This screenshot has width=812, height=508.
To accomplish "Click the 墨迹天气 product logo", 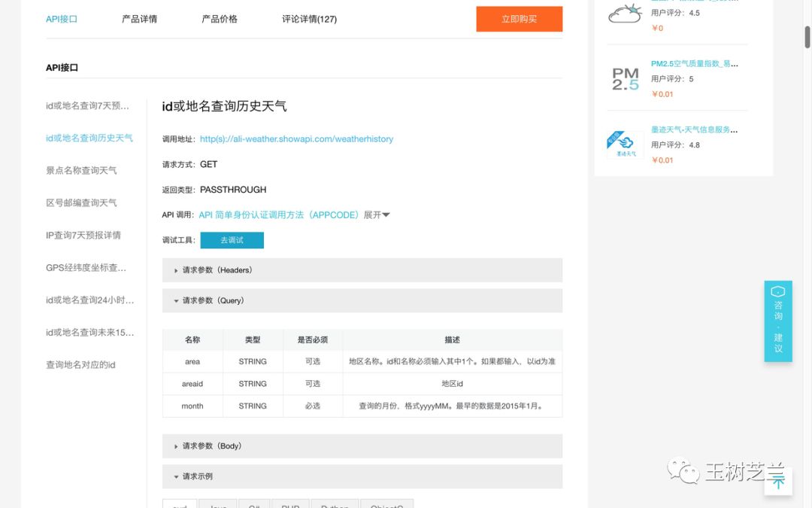I will tap(625, 144).
